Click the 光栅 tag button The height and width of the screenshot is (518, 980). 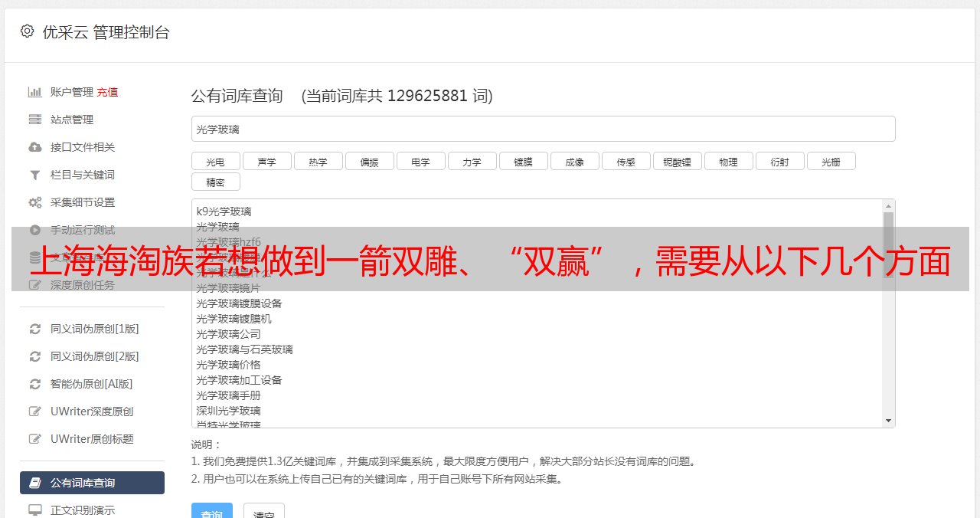pyautogui.click(x=831, y=161)
